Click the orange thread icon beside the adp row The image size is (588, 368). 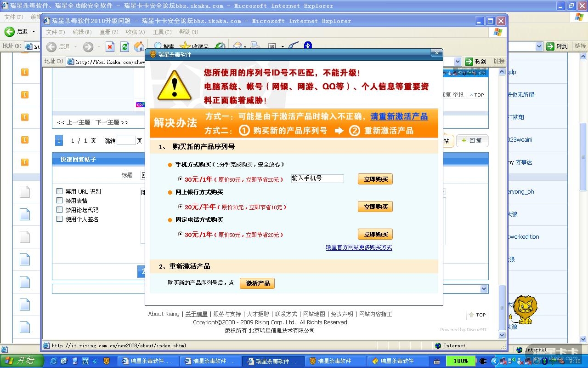[x=25, y=72]
